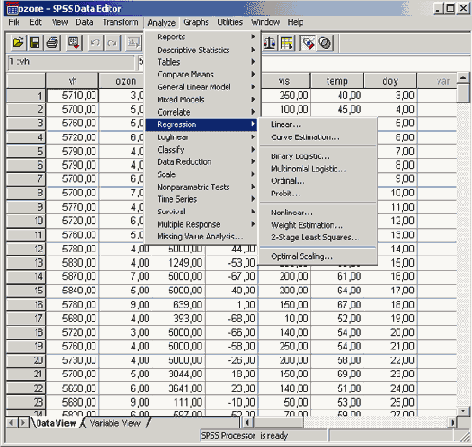This screenshot has width=472, height=447.
Task: Open the Utilities menu
Action: 230,22
